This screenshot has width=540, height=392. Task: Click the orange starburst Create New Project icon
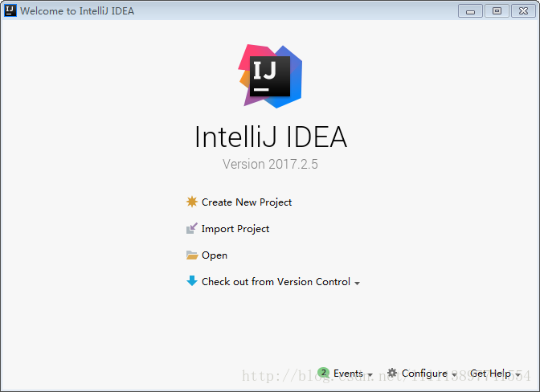click(192, 202)
